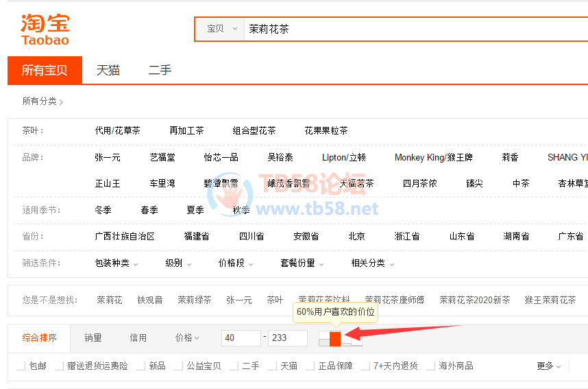
Task: Search suggestion 茉莉绿茶
Action: 195,300
